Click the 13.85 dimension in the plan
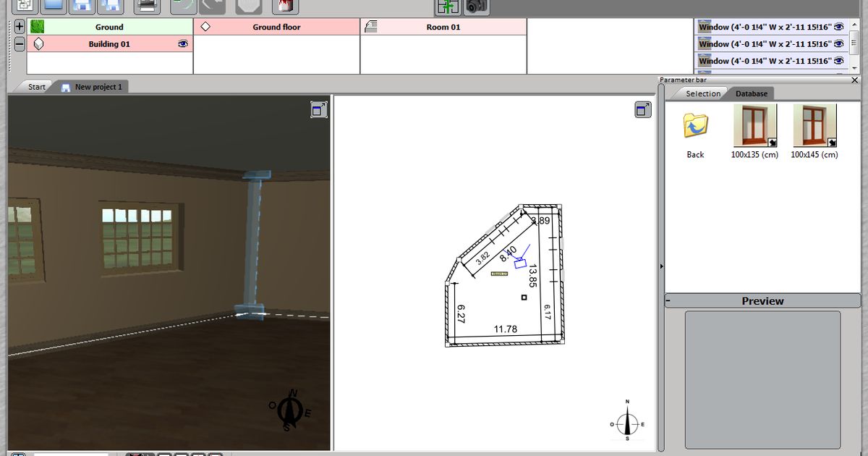868x456 pixels. [533, 276]
